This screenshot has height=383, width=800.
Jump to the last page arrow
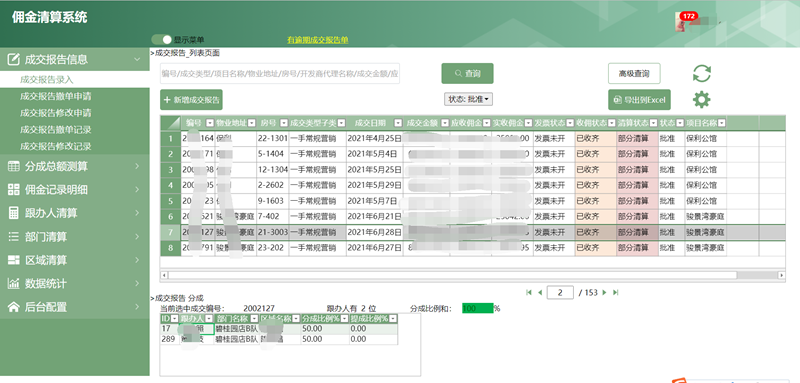(x=615, y=292)
